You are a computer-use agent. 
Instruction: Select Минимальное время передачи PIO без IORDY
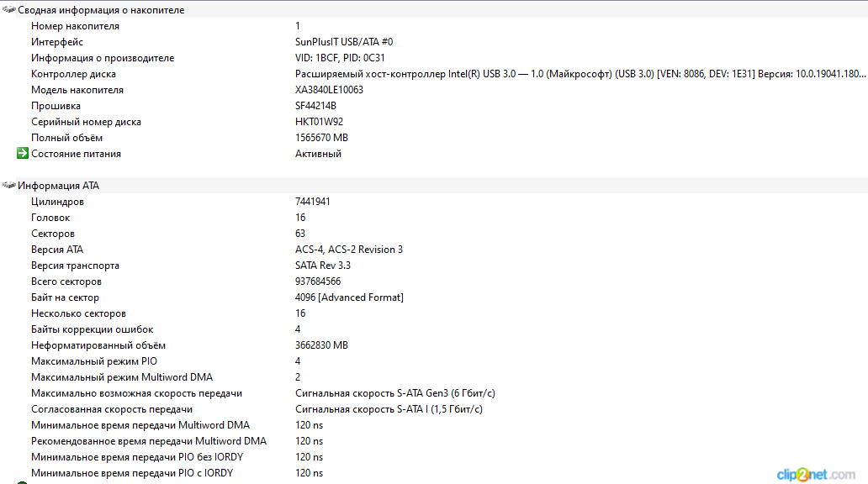(x=137, y=457)
